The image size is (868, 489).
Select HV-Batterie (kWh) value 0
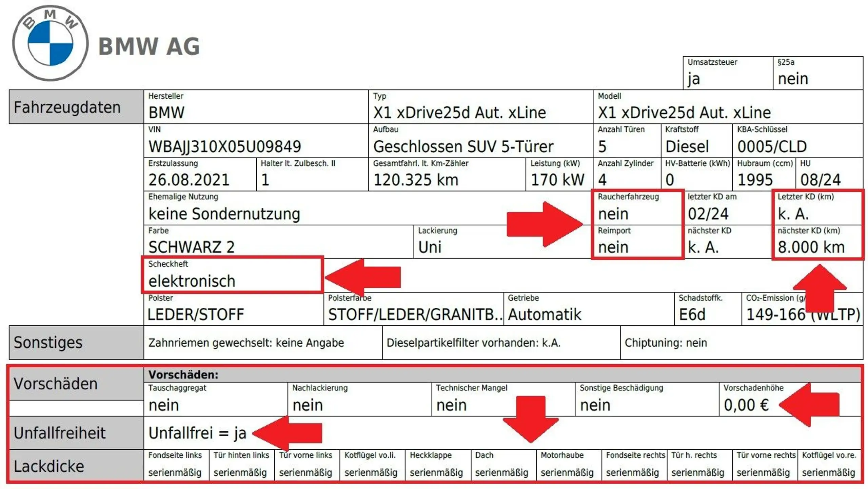point(670,180)
